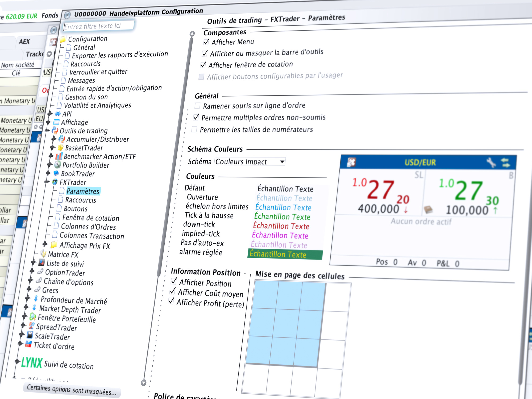Expand the BasketTrader node
This screenshot has height=399, width=532.
(x=52, y=147)
